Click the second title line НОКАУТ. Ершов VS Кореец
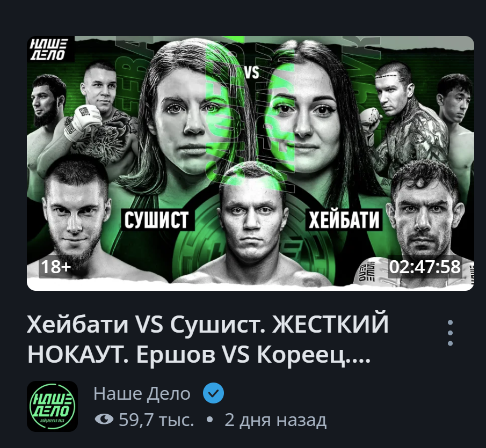This screenshot has height=448, width=486. tap(199, 354)
